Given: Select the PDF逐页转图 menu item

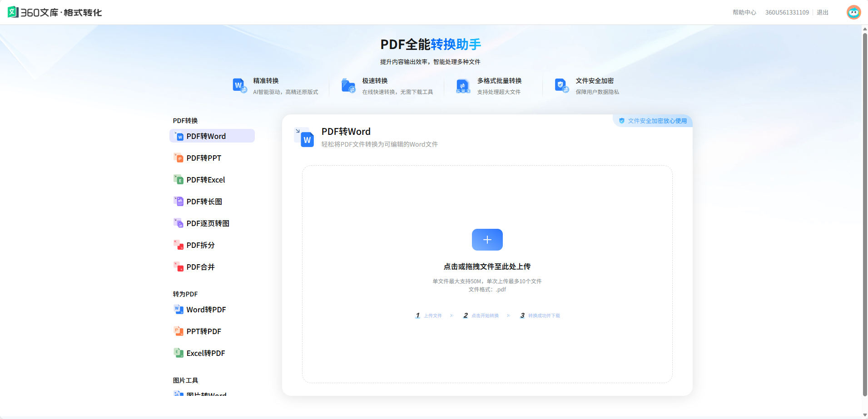Looking at the screenshot, I should tap(212, 223).
